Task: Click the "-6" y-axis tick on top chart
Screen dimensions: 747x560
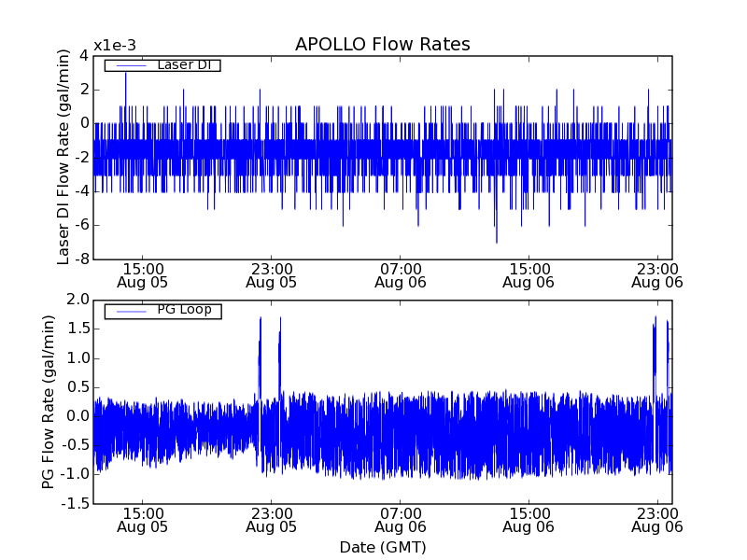Action: [81, 225]
